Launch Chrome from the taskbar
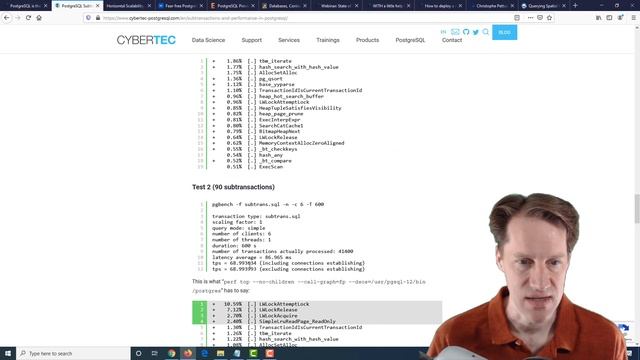 (x=171, y=353)
